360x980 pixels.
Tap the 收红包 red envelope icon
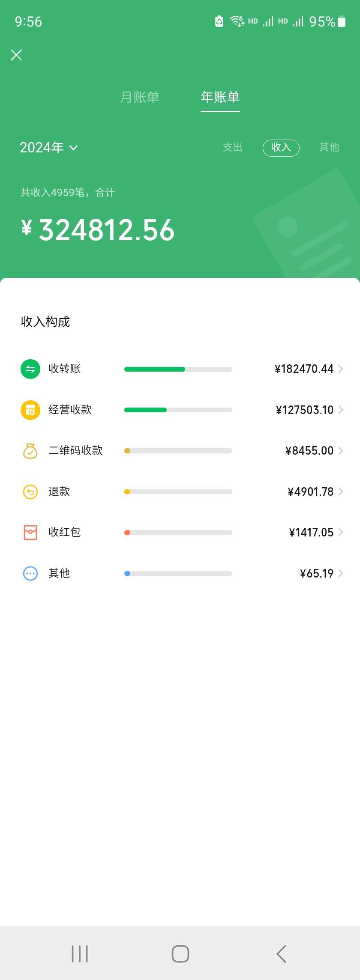tap(30, 532)
